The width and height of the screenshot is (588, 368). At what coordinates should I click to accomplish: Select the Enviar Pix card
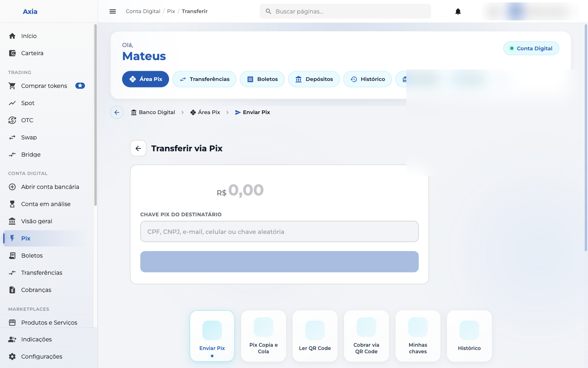tap(212, 336)
